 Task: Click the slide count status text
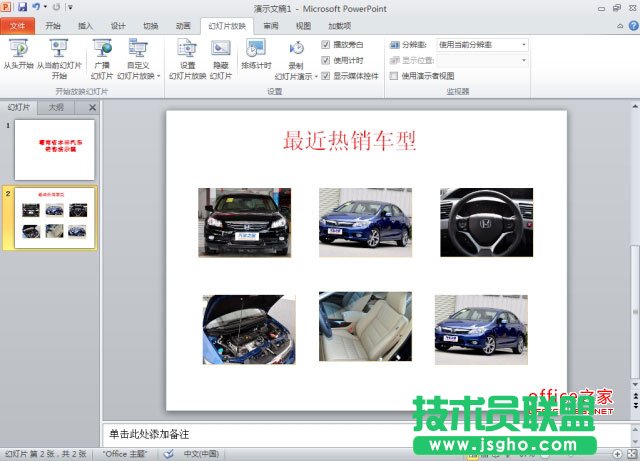tap(46, 454)
